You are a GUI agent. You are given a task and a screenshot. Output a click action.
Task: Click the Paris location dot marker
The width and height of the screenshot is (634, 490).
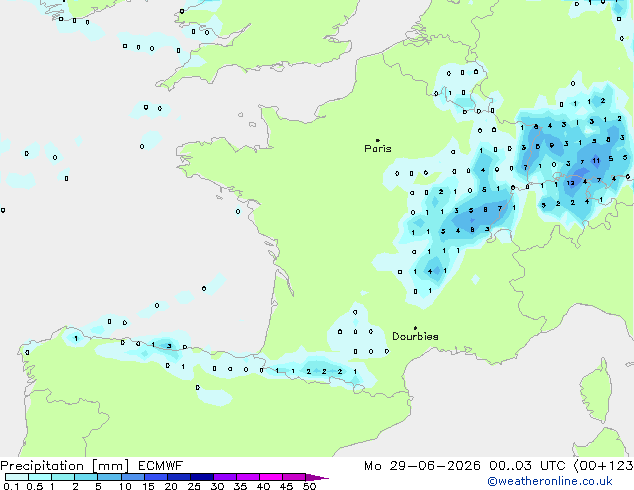coord(378,140)
